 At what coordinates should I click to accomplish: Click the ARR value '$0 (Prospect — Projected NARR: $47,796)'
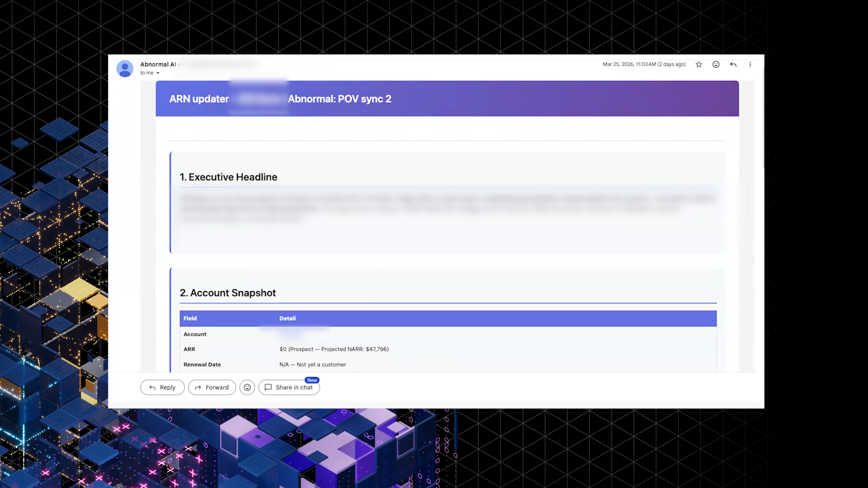pyautogui.click(x=334, y=349)
